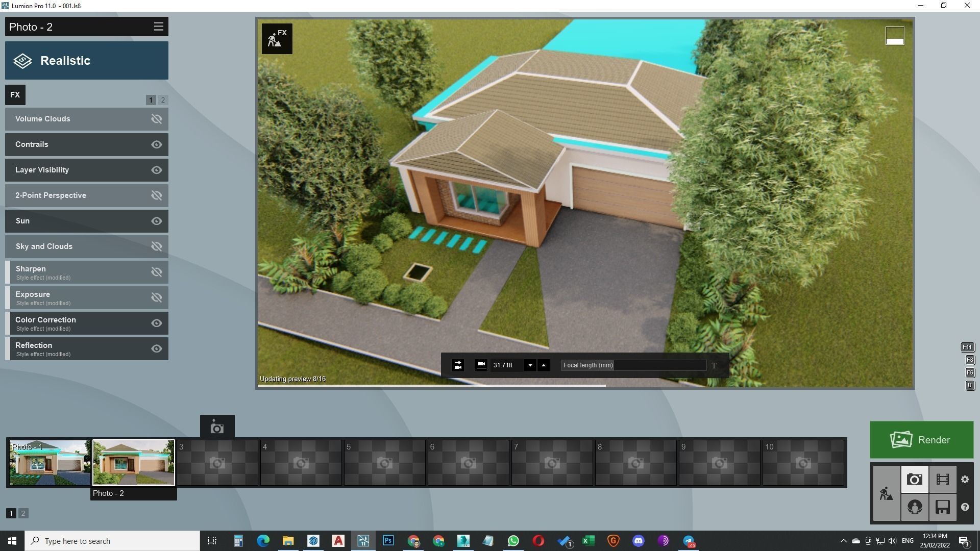Click the F11 shortcut key button
Viewport: 980px width, 551px height.
(x=967, y=347)
